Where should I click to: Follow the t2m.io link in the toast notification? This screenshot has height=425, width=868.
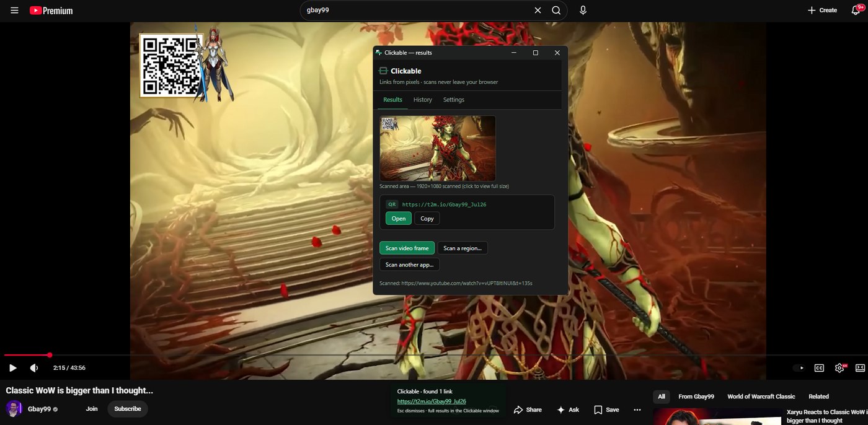[432, 401]
